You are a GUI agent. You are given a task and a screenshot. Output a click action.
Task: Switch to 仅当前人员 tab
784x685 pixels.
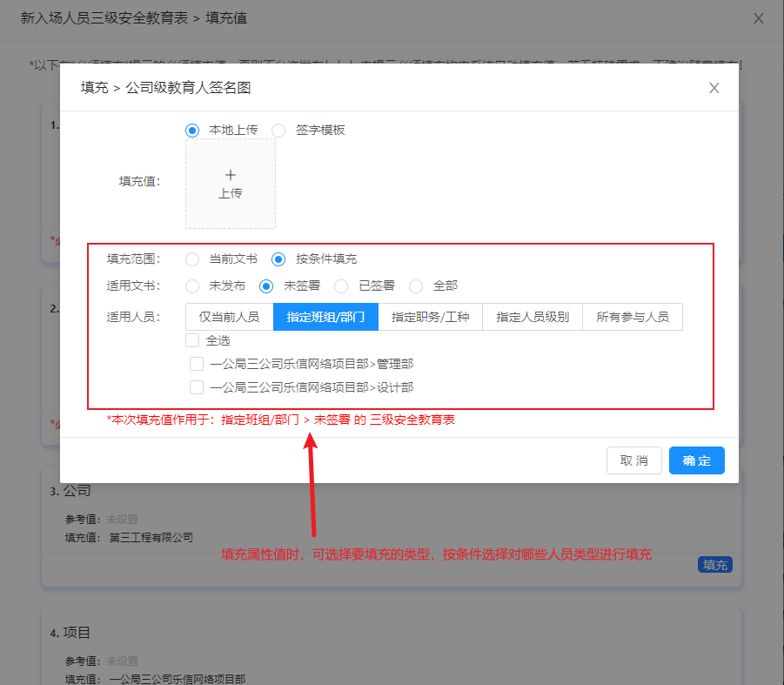pyautogui.click(x=230, y=317)
